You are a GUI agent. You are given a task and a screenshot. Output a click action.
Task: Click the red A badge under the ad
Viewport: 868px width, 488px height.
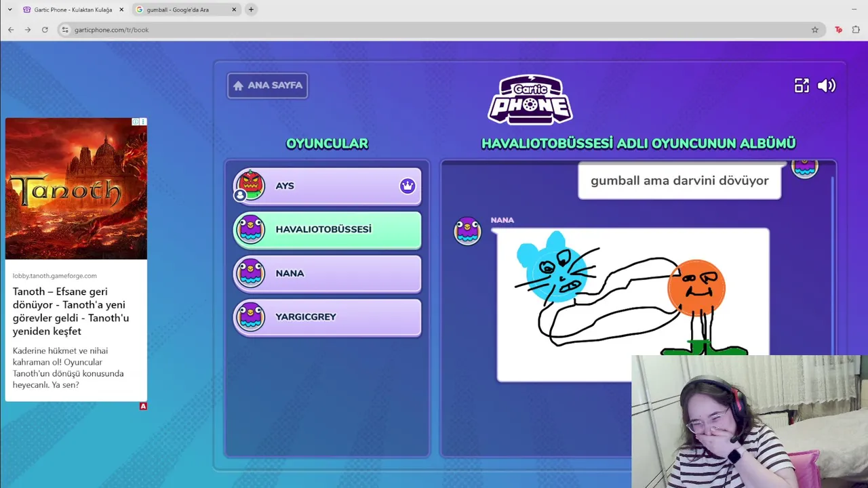143,406
